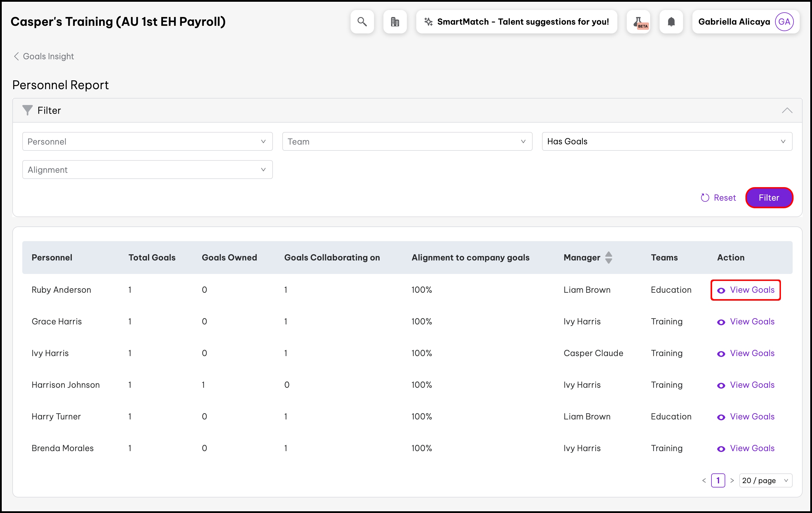Screen dimensions: 812x513
Task: Open the notifications bell
Action: (x=671, y=22)
